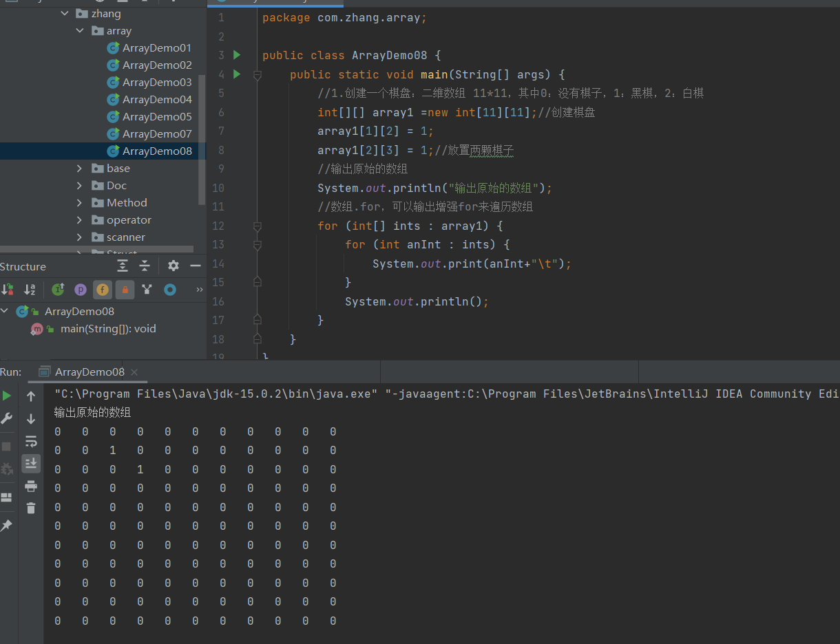
Task: Click the fold end marker on line 17
Action: click(x=258, y=319)
